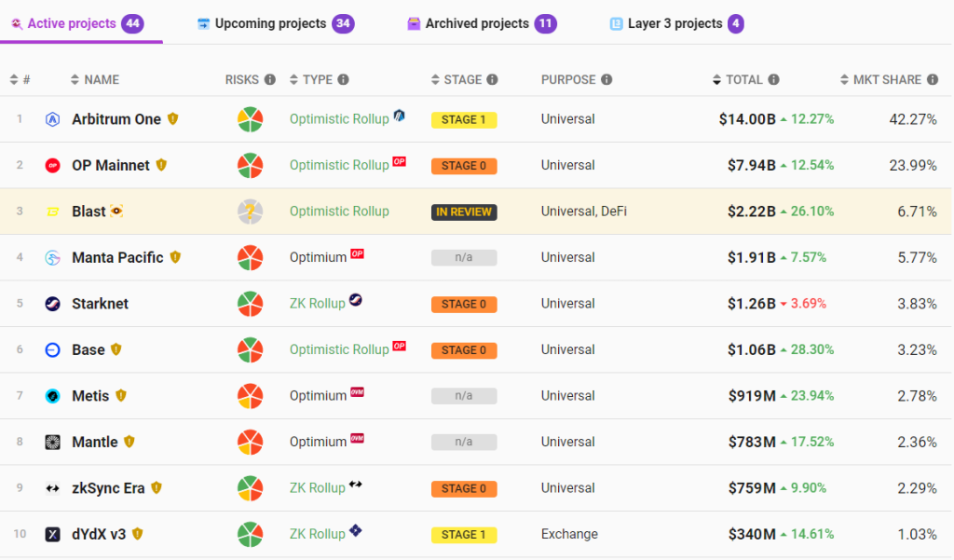Click the warning eye badge next to Blast
The width and height of the screenshot is (954, 560).
116,212
